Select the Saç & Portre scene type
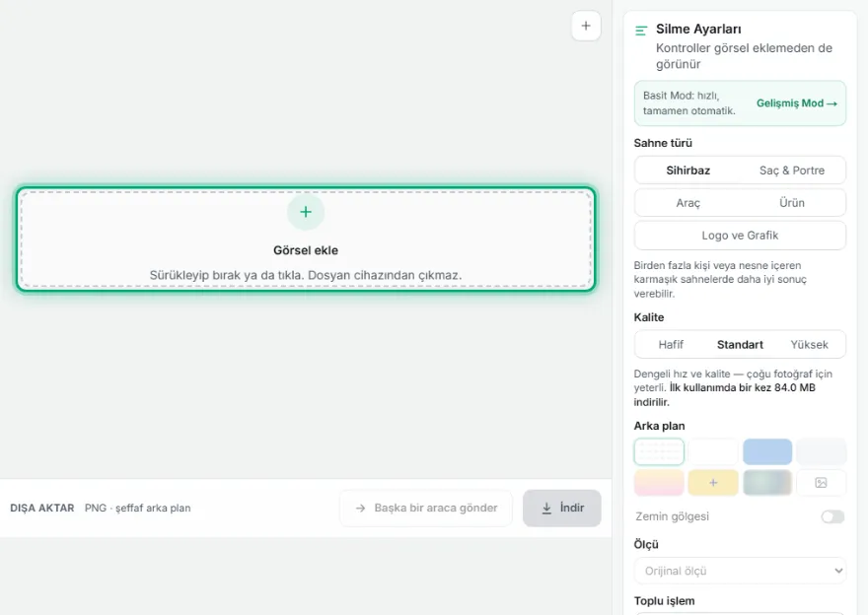 (x=792, y=171)
